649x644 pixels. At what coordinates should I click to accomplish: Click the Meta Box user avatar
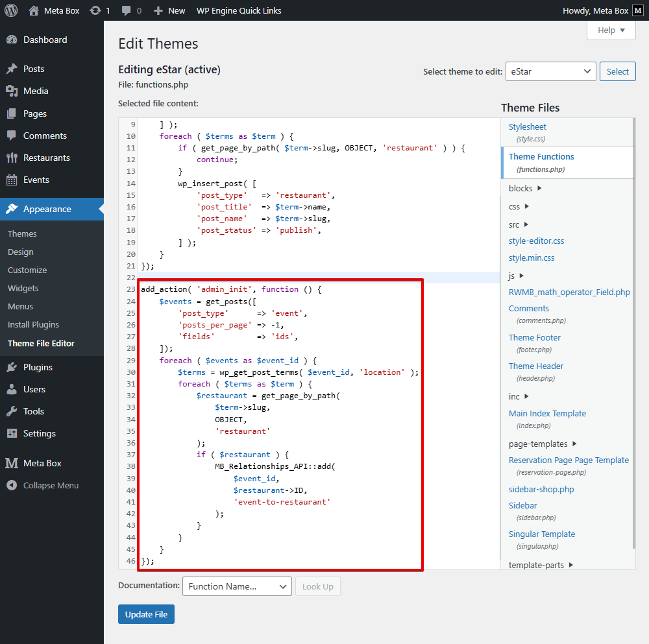[x=638, y=11]
